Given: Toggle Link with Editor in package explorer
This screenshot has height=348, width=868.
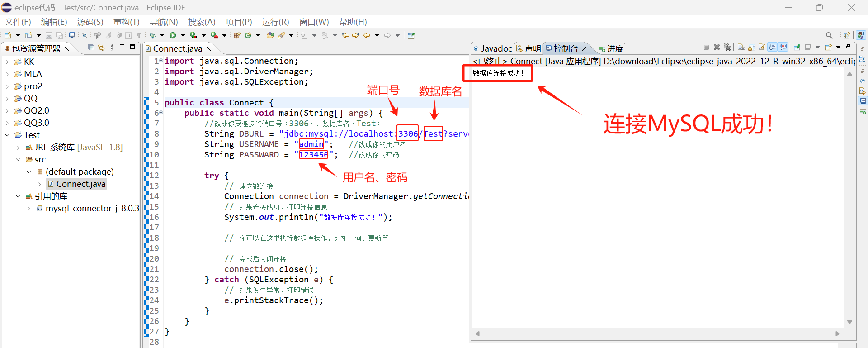Looking at the screenshot, I should click(101, 48).
